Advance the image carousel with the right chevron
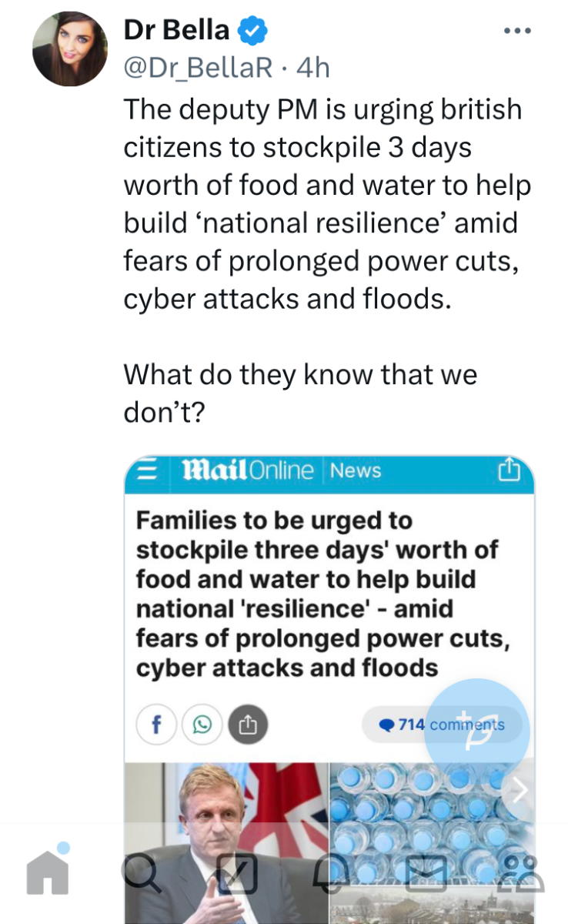The height and width of the screenshot is (924, 568). 520,790
